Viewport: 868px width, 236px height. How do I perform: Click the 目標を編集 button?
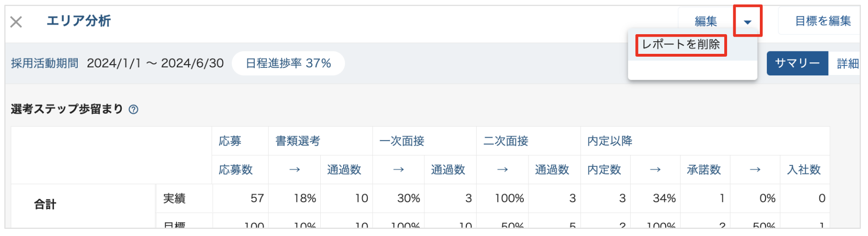point(823,22)
